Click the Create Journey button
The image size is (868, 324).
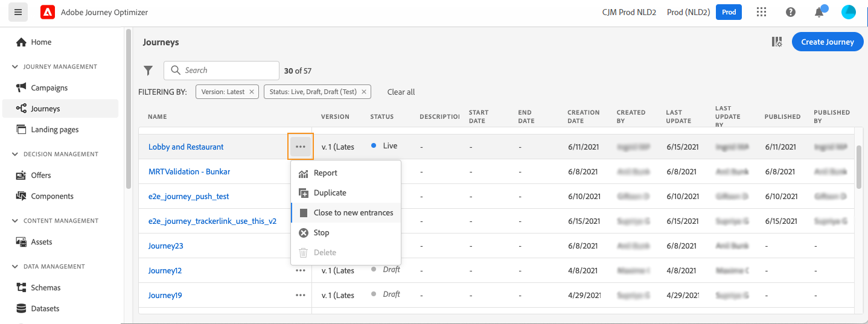(828, 42)
